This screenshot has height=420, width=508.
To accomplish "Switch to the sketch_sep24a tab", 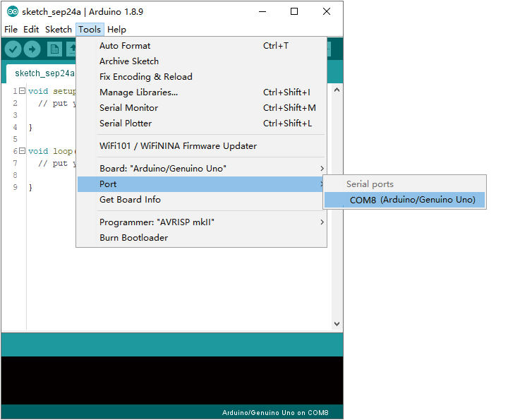I will pyautogui.click(x=44, y=73).
